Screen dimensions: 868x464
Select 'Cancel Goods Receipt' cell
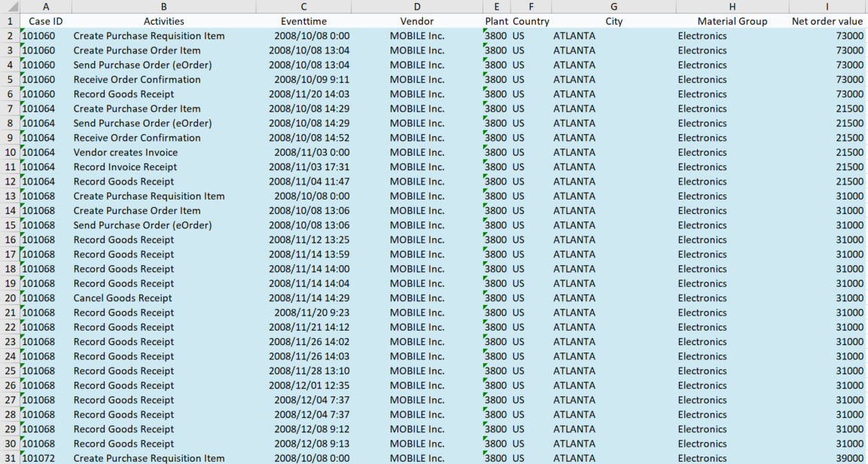(164, 298)
